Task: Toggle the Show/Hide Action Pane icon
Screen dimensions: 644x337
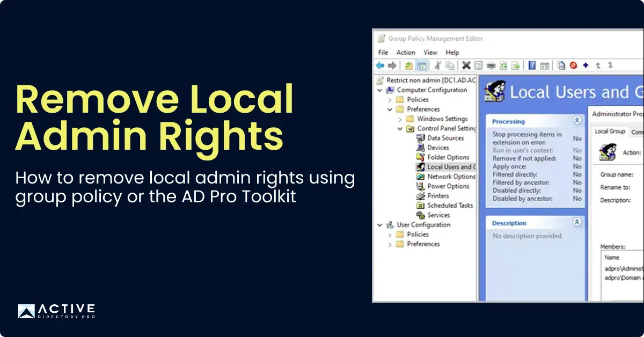Action: point(544,65)
